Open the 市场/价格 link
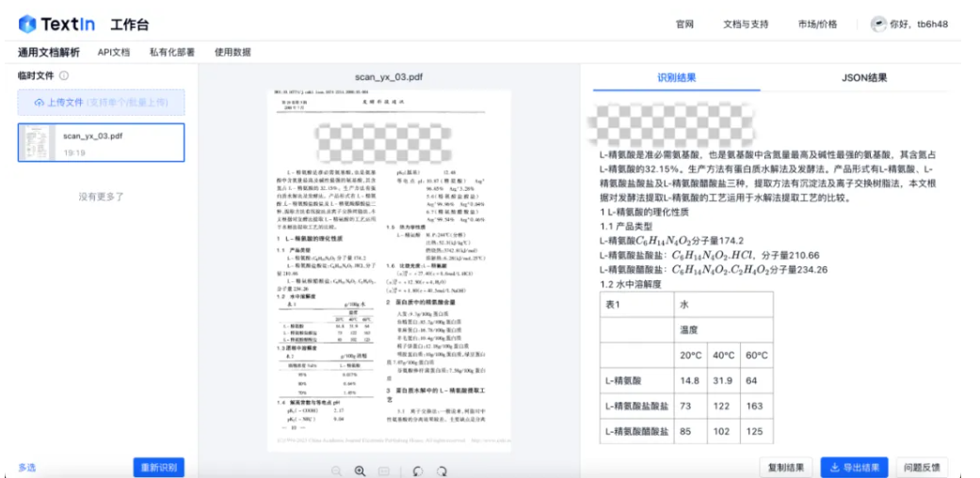The width and height of the screenshot is (980, 478). 817,24
